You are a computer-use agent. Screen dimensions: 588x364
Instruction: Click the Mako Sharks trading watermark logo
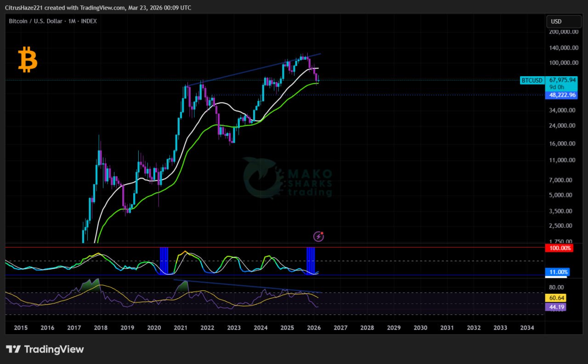(x=287, y=178)
